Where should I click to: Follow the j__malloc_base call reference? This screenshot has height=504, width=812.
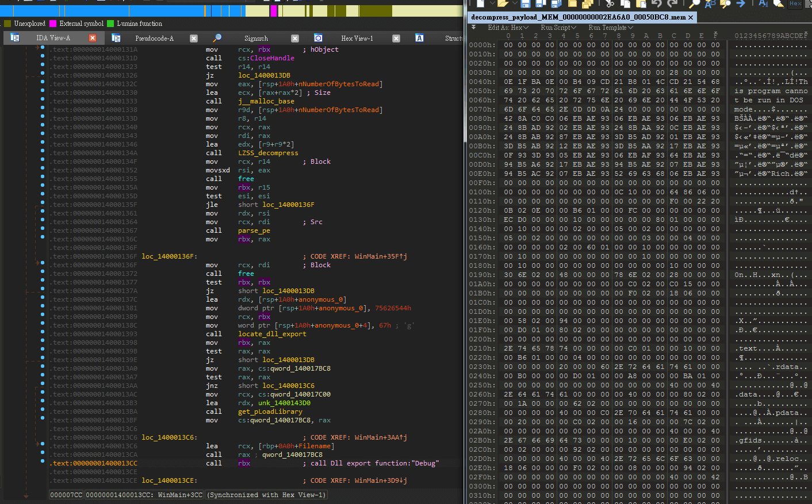(266, 101)
